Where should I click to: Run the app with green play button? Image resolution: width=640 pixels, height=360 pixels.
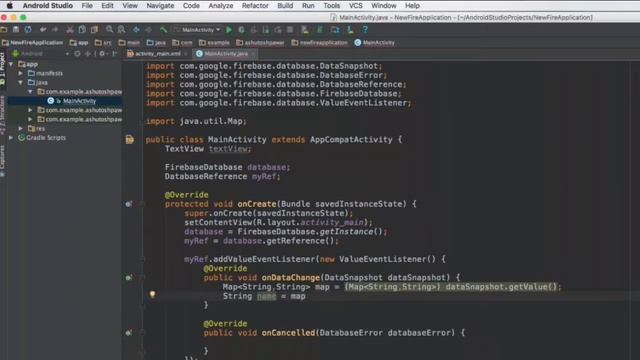click(x=229, y=29)
